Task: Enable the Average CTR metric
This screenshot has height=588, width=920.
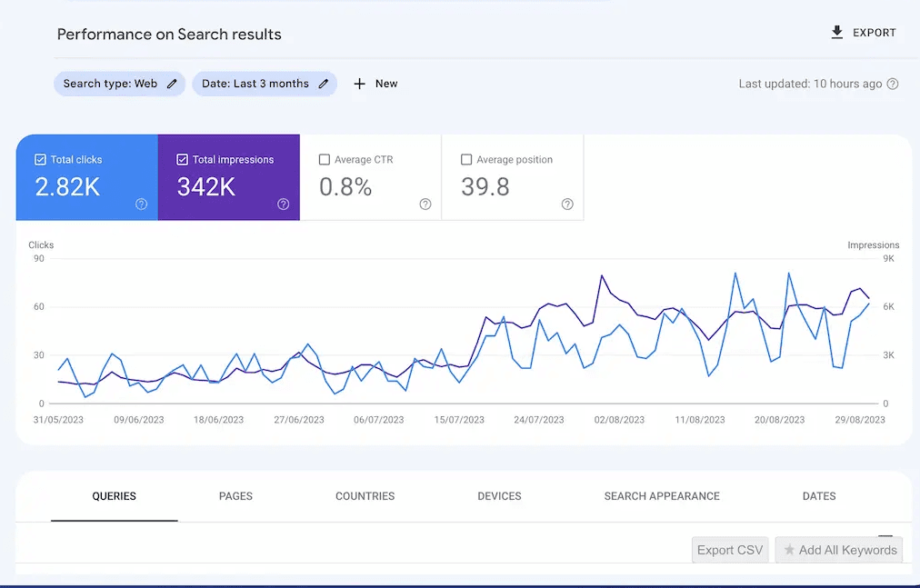Action: click(325, 159)
